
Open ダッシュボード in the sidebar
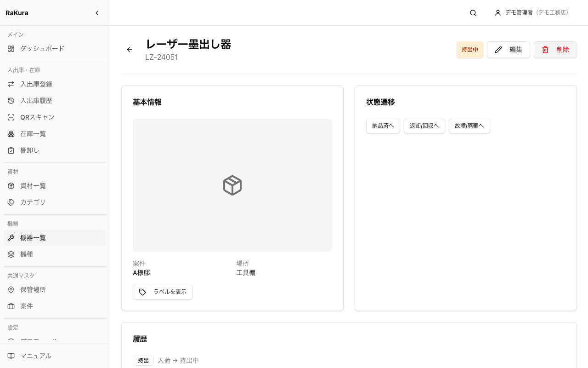tap(55, 48)
